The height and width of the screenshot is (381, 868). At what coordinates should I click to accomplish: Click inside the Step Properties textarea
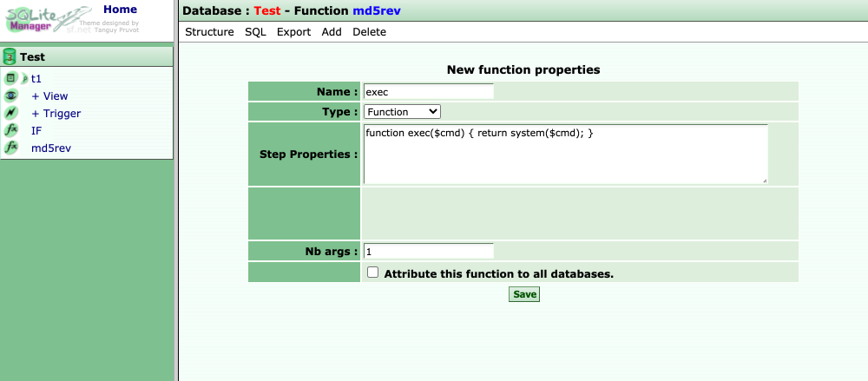coord(566,154)
